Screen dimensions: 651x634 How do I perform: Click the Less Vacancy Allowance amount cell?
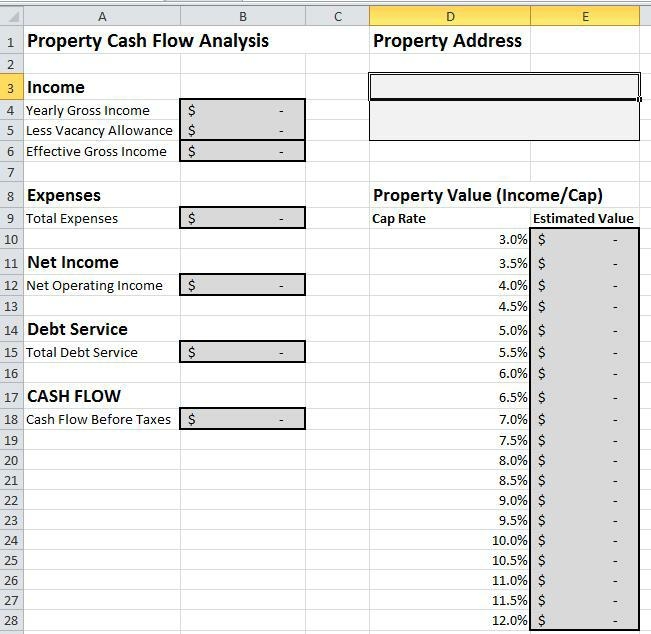pos(242,130)
